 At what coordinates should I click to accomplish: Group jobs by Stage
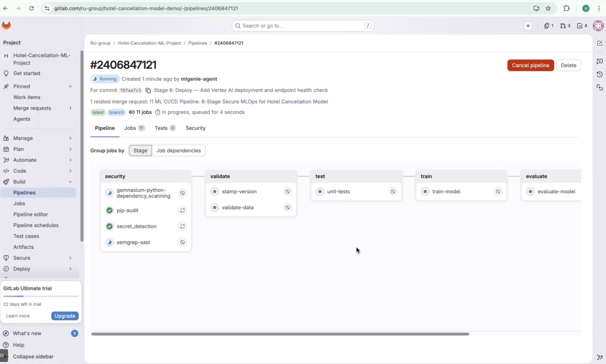click(140, 151)
